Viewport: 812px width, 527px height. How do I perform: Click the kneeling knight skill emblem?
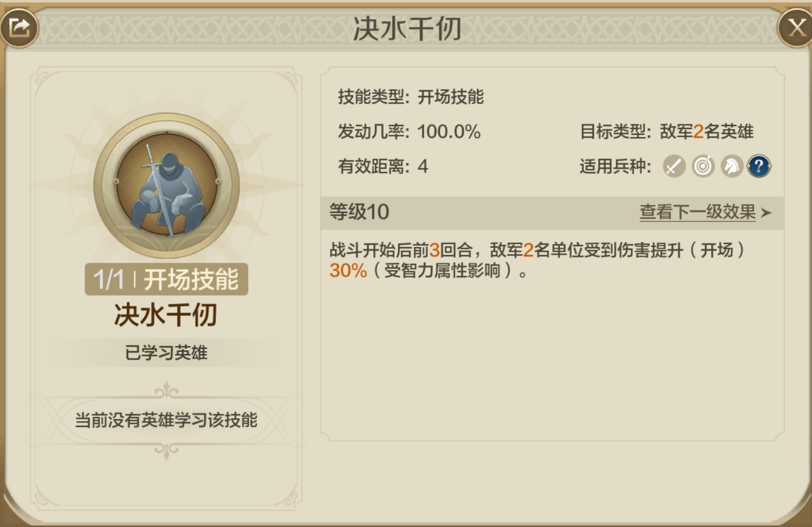(167, 186)
